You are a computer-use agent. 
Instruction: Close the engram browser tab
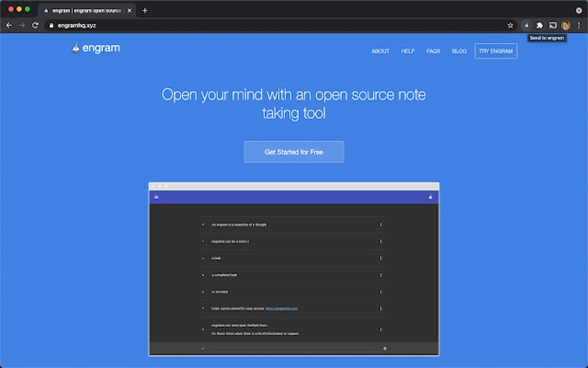click(129, 10)
